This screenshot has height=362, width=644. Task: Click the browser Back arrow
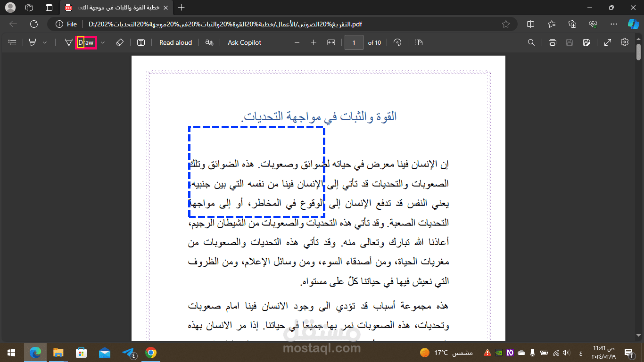click(x=13, y=24)
